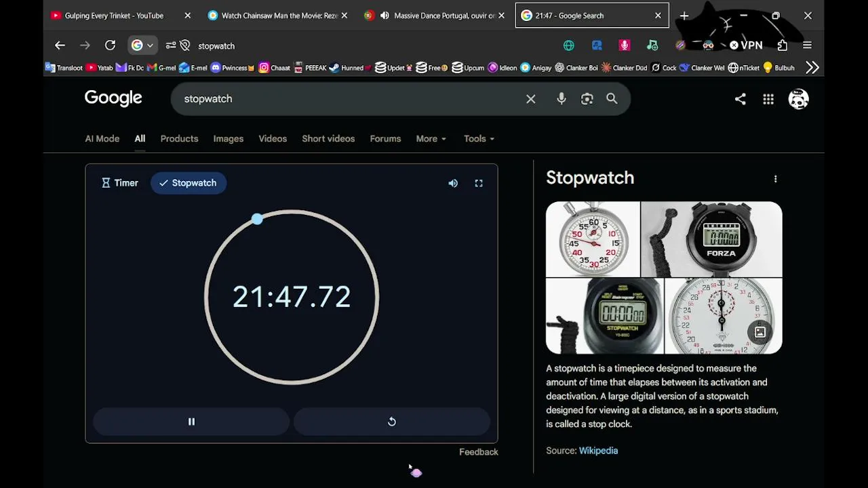
Task: Toggle the VPN button
Action: click(x=746, y=45)
